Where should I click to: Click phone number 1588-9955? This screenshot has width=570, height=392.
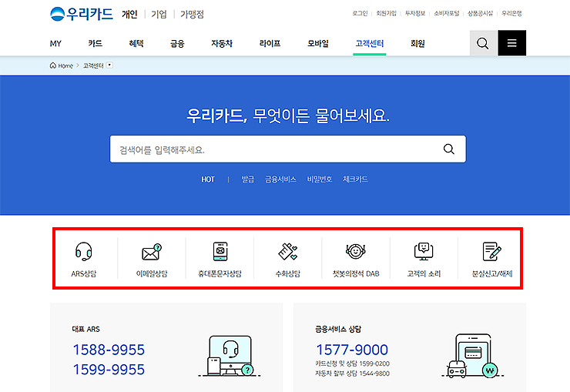(x=109, y=350)
